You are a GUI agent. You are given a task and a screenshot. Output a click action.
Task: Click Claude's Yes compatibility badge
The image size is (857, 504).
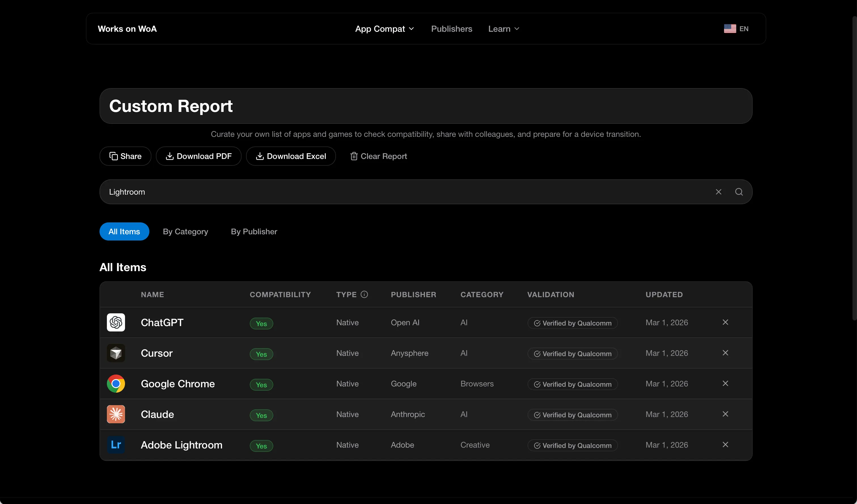(x=261, y=415)
